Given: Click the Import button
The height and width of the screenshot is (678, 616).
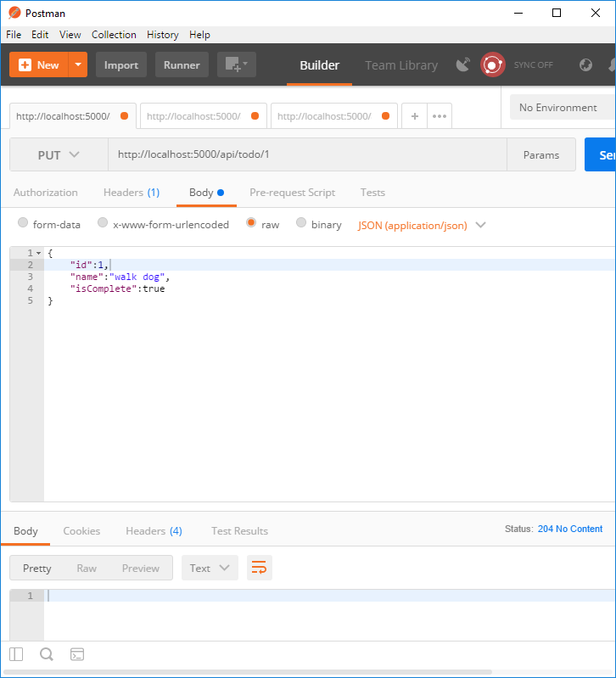Looking at the screenshot, I should 121,64.
